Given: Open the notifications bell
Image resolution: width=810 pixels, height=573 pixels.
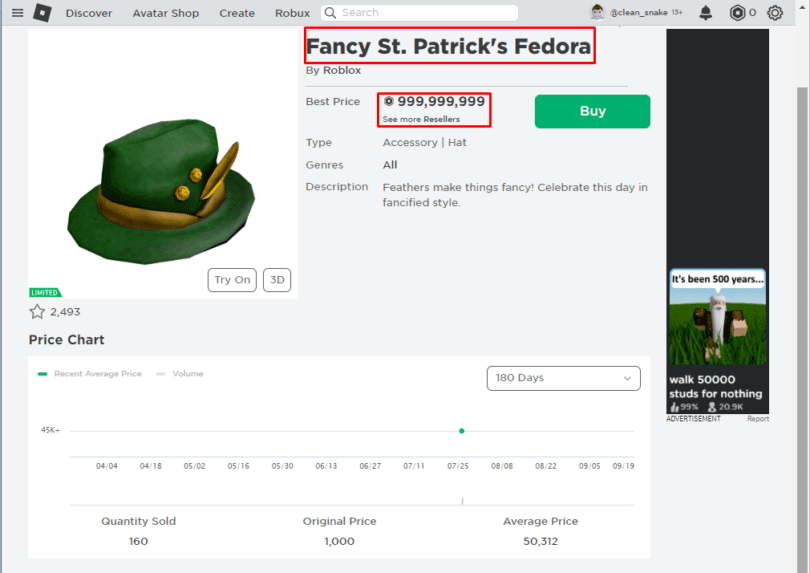Looking at the screenshot, I should click(706, 13).
